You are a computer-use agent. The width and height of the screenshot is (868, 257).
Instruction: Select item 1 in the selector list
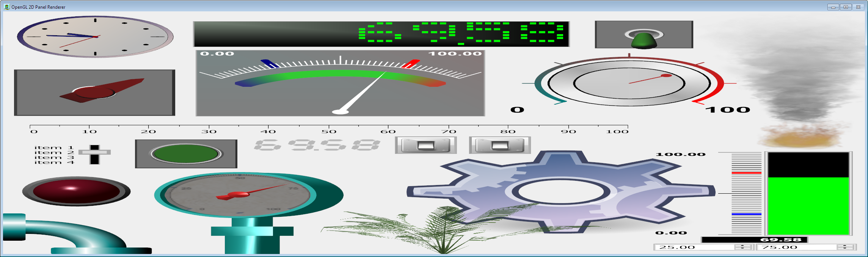click(53, 148)
